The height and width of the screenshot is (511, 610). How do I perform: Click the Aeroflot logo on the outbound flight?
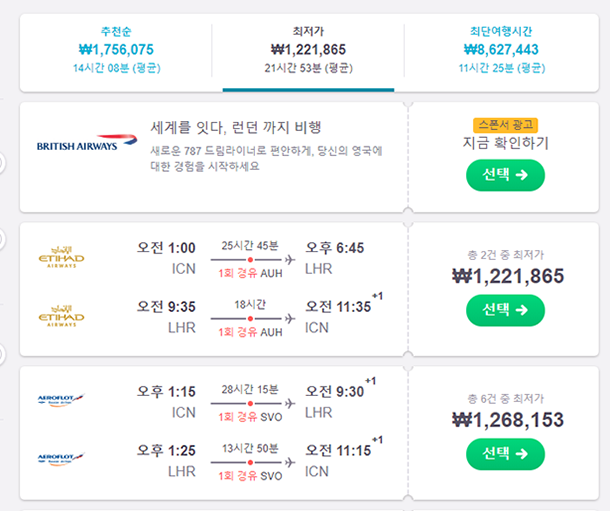coord(61,400)
